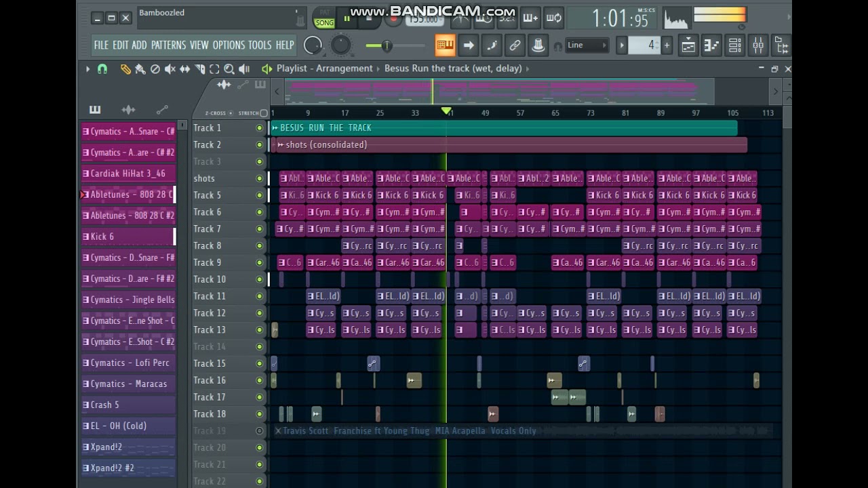868x488 pixels.
Task: Select the Playback speaker tool
Action: (x=244, y=68)
